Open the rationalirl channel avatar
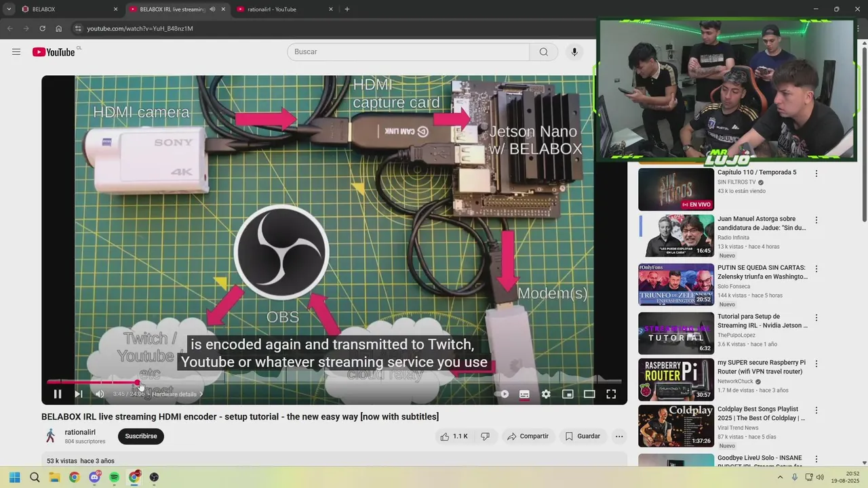Viewport: 868px width, 488px height. (50, 436)
